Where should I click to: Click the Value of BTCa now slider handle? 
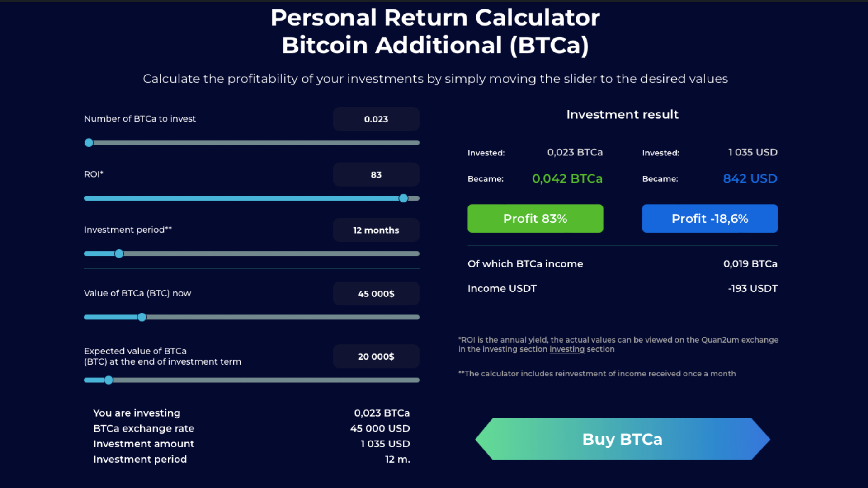point(142,317)
